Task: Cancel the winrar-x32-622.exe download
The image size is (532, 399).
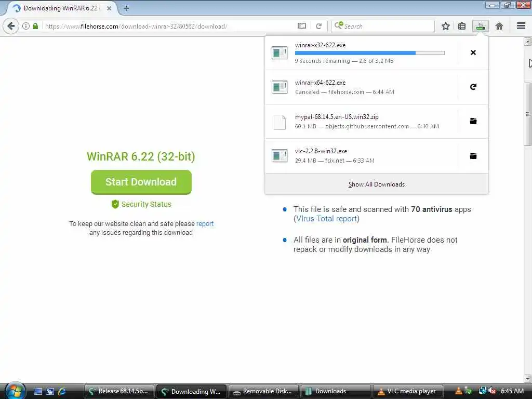Action: pyautogui.click(x=473, y=52)
